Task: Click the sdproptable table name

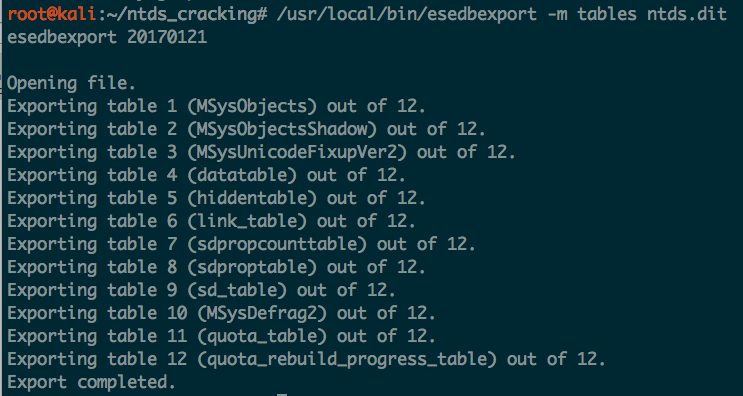Action: [252, 267]
